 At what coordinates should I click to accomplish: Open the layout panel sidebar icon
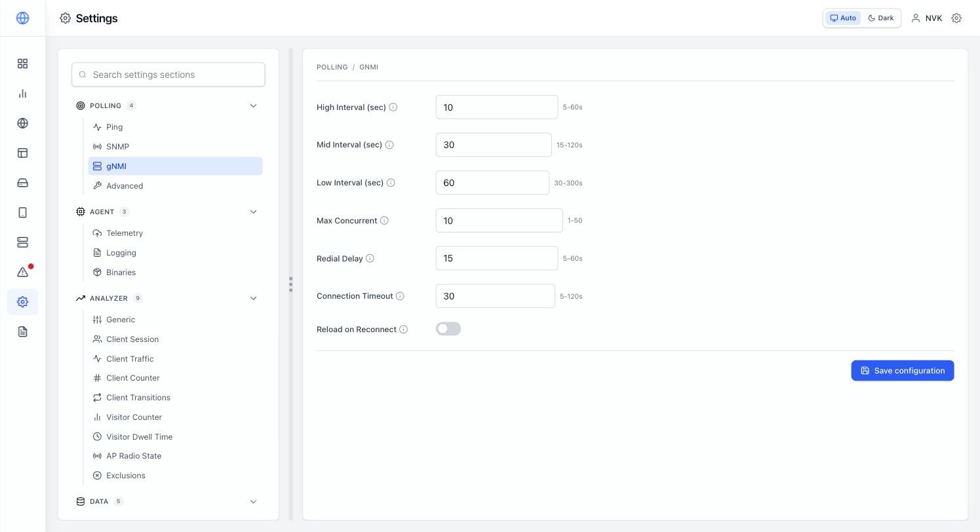[x=22, y=153]
